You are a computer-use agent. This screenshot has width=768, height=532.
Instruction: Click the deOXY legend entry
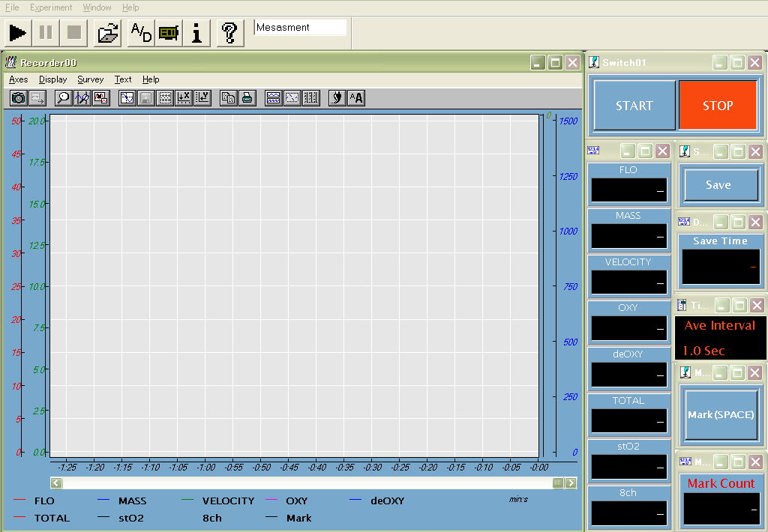pyautogui.click(x=377, y=501)
